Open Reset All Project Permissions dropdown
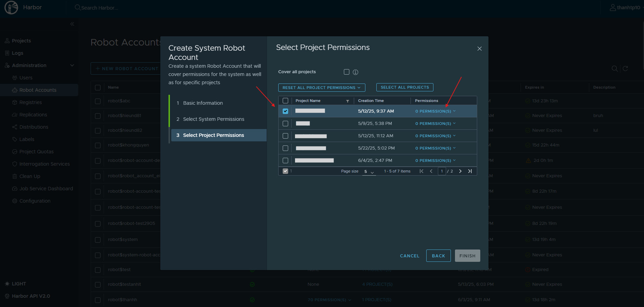The width and height of the screenshot is (644, 307). 321,88
